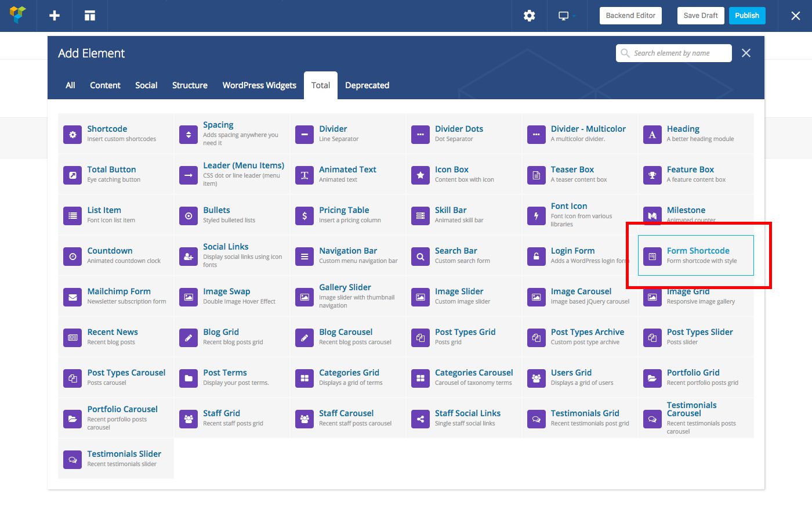Pick the Staff Social Links share icon

point(420,419)
